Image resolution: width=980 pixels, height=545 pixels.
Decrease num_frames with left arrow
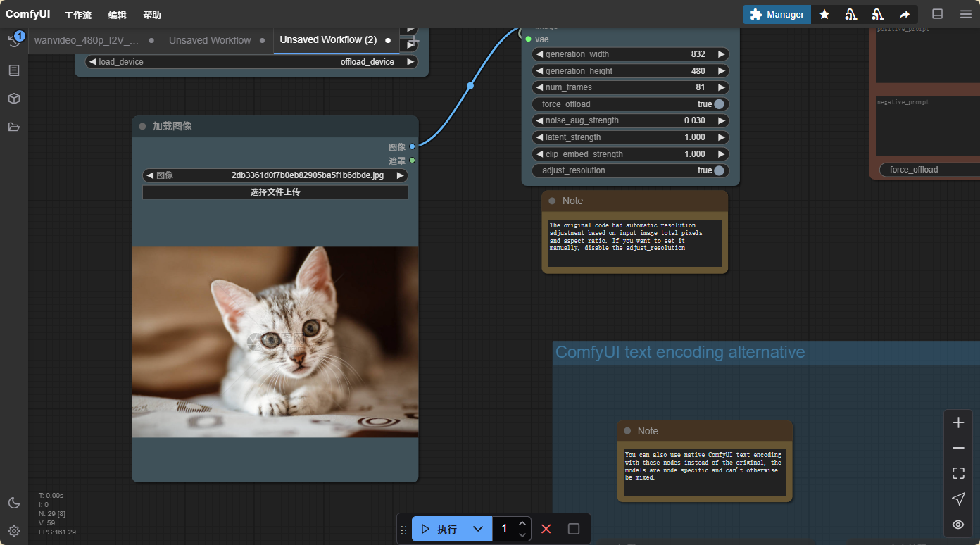coord(539,87)
